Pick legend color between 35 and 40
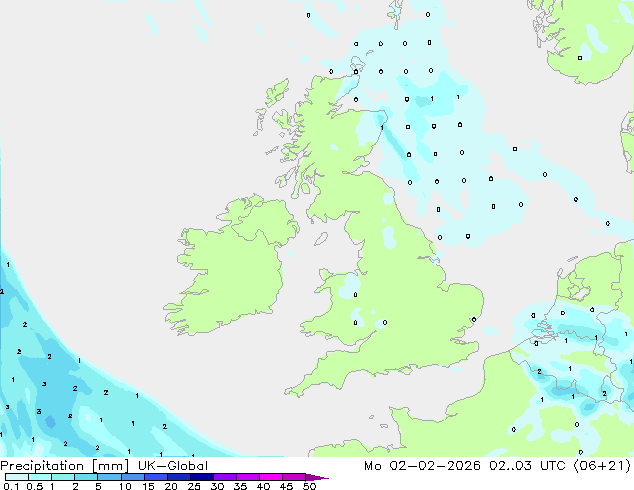The height and width of the screenshot is (490, 634). click(x=248, y=477)
